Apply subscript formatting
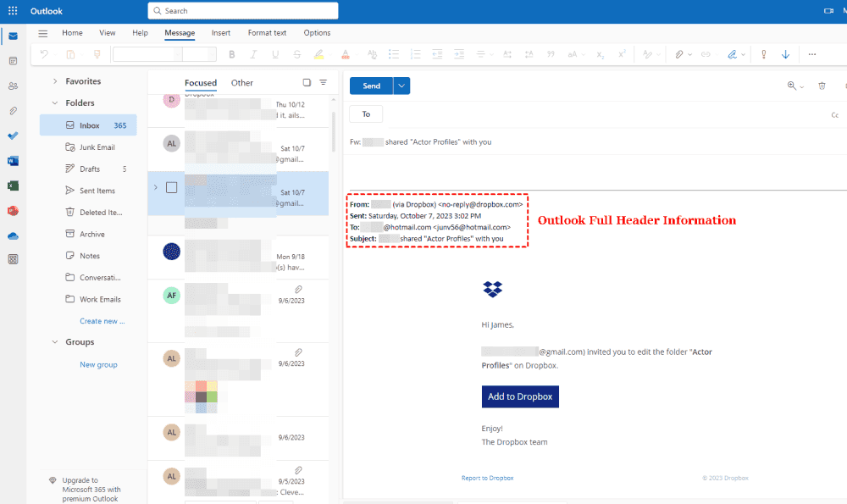Viewport: 847px width, 504px height. coord(601,54)
